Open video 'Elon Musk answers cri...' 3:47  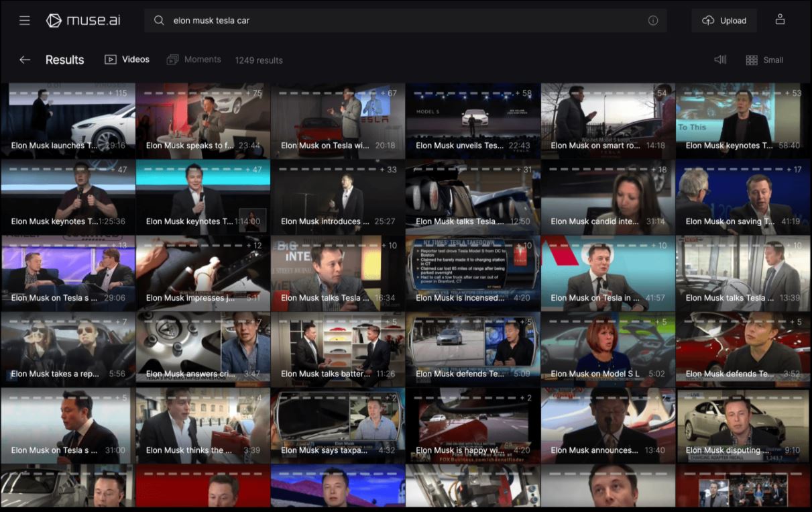pyautogui.click(x=202, y=350)
